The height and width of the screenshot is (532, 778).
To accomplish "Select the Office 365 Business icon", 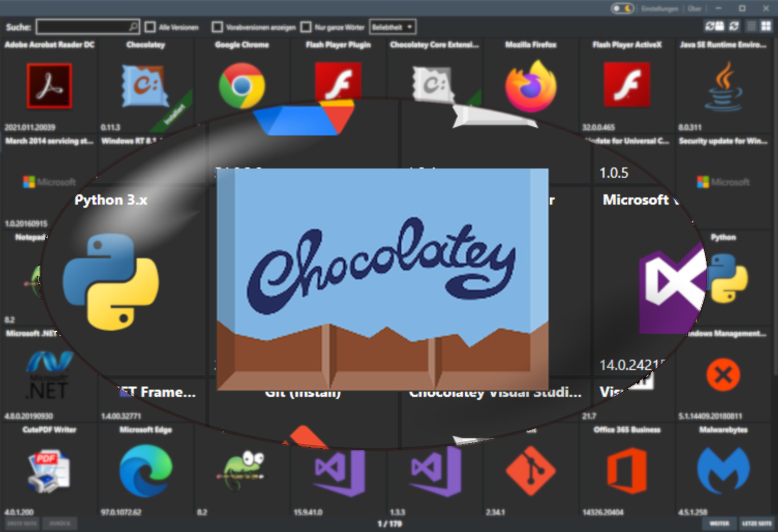I will click(x=628, y=471).
